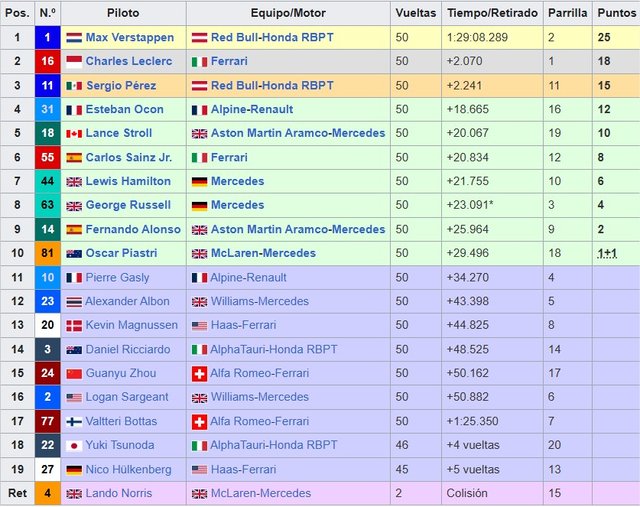Click the Mexico flag beside Sergio Pérez
This screenshot has width=640, height=507.
click(x=74, y=86)
